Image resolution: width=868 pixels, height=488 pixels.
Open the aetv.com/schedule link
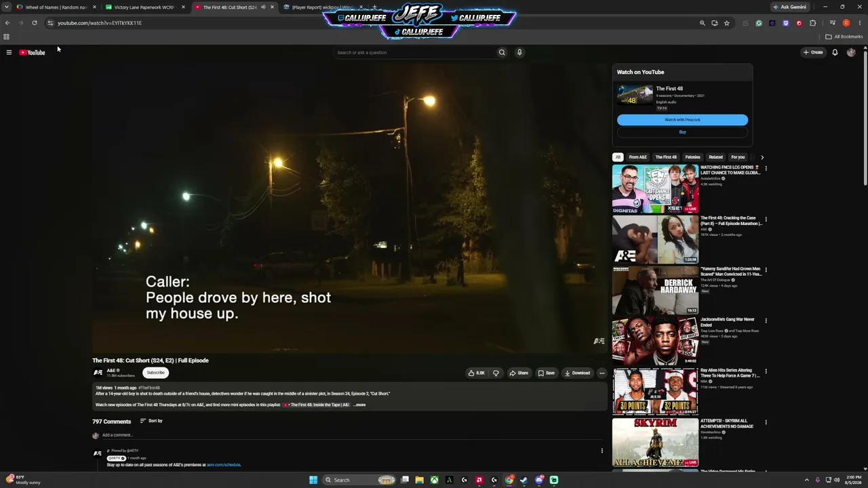click(224, 465)
